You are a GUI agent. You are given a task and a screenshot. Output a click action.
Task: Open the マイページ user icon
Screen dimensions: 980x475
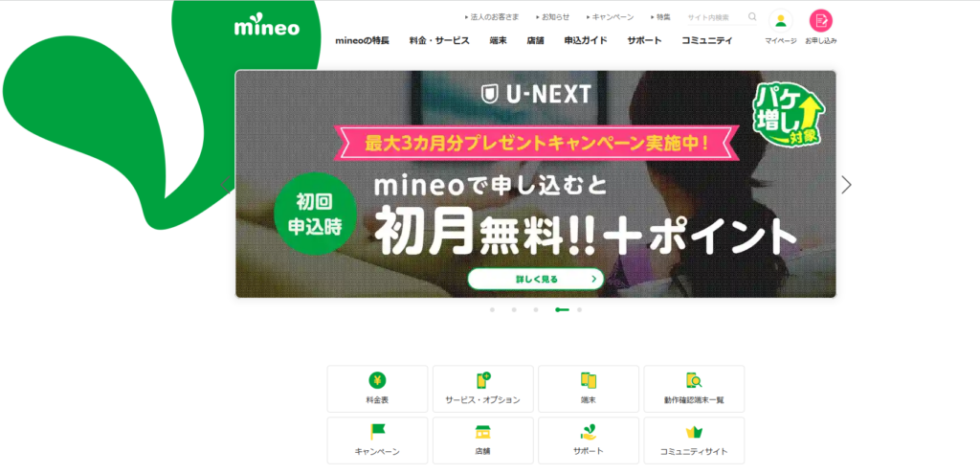point(781,21)
